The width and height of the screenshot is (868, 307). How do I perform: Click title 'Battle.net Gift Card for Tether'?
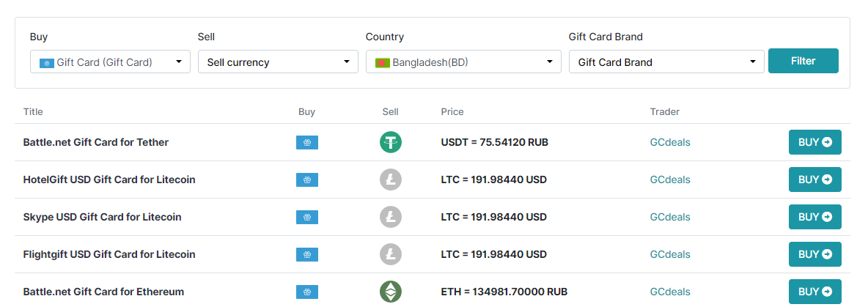pos(96,142)
